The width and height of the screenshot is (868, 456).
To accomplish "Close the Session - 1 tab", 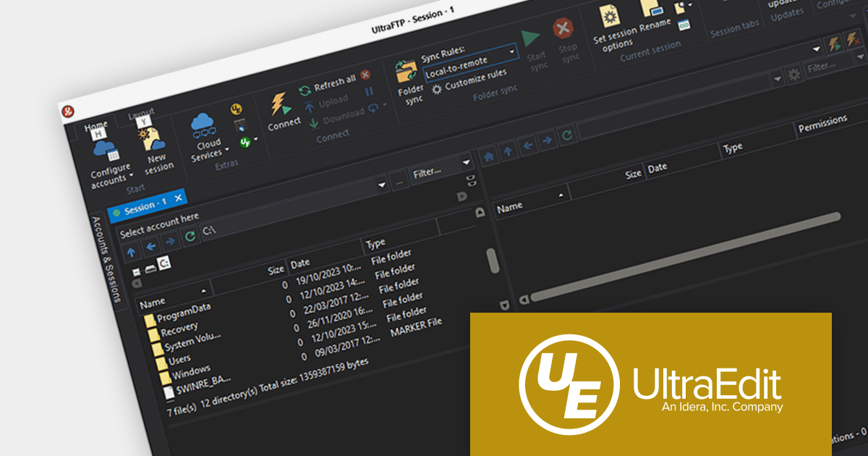I will pos(178,197).
